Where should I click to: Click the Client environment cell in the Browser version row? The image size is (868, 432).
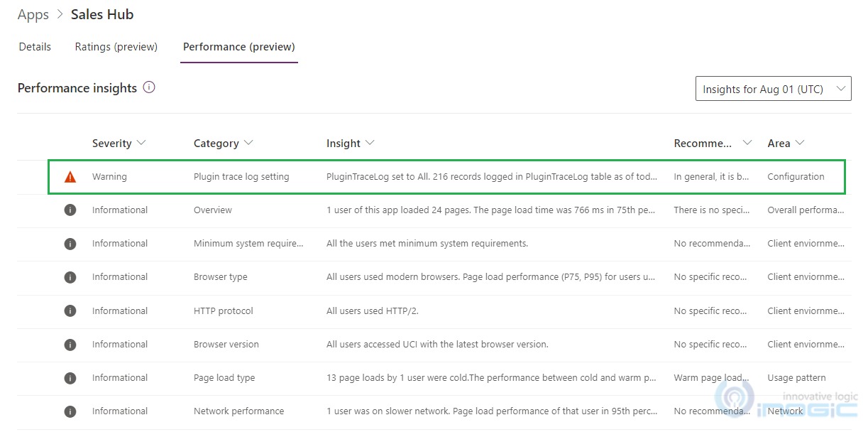[806, 345]
